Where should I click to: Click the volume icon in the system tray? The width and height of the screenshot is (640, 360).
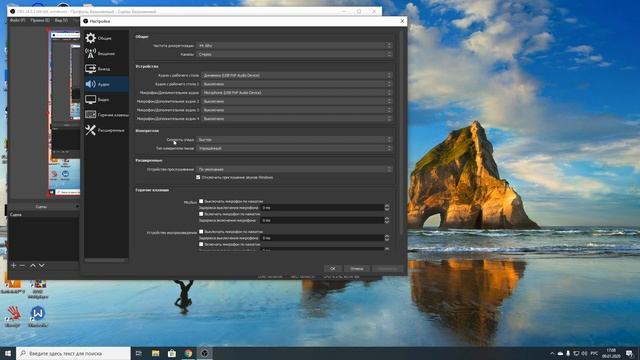coord(584,353)
